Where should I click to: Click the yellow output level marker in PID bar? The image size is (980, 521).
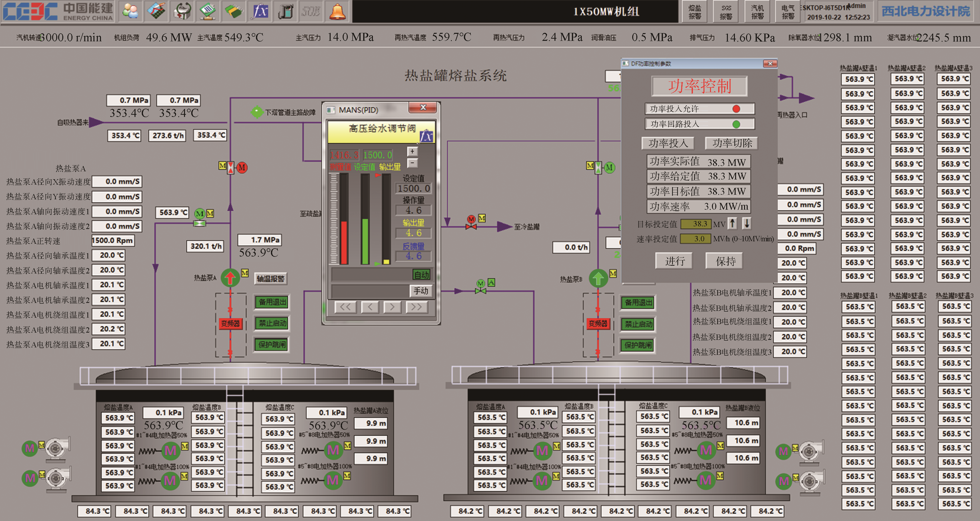tap(386, 261)
